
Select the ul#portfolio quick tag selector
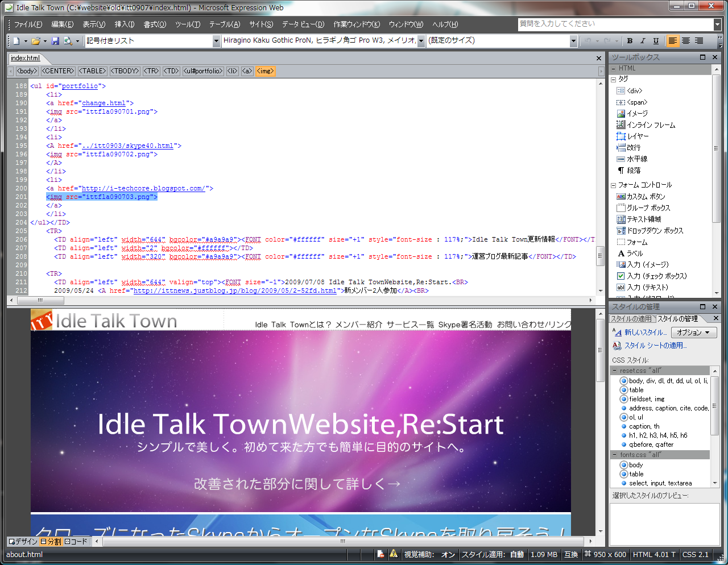coord(203,71)
